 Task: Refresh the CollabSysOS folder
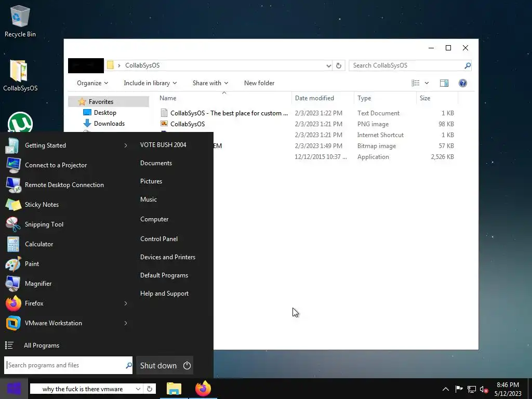pos(339,65)
